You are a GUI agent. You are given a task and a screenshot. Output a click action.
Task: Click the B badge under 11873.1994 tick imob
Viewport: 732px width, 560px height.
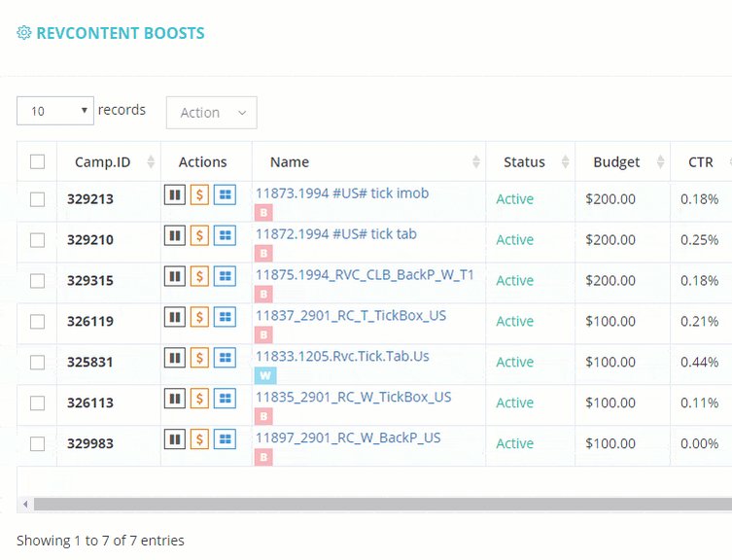pyautogui.click(x=263, y=213)
